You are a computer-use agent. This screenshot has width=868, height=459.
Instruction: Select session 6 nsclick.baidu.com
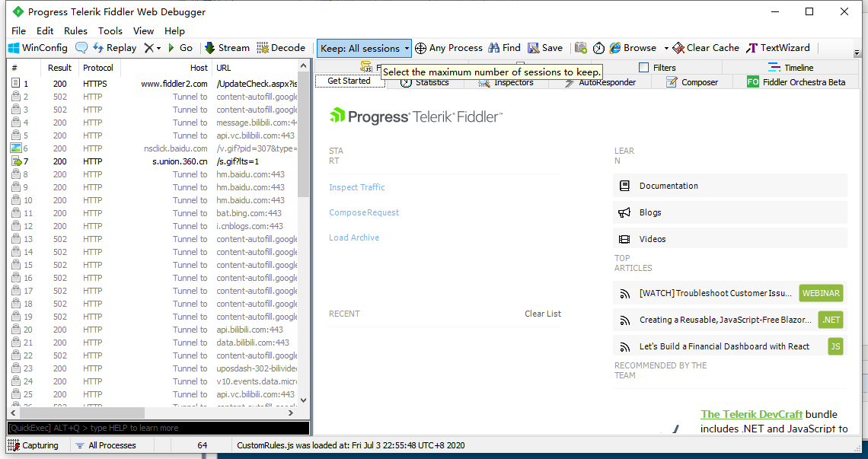coord(153,148)
